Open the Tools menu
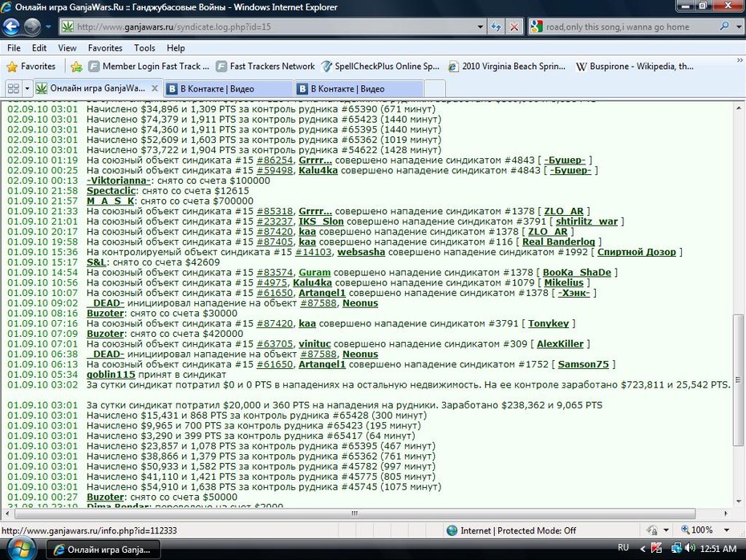The width and height of the screenshot is (746, 560). (x=144, y=48)
